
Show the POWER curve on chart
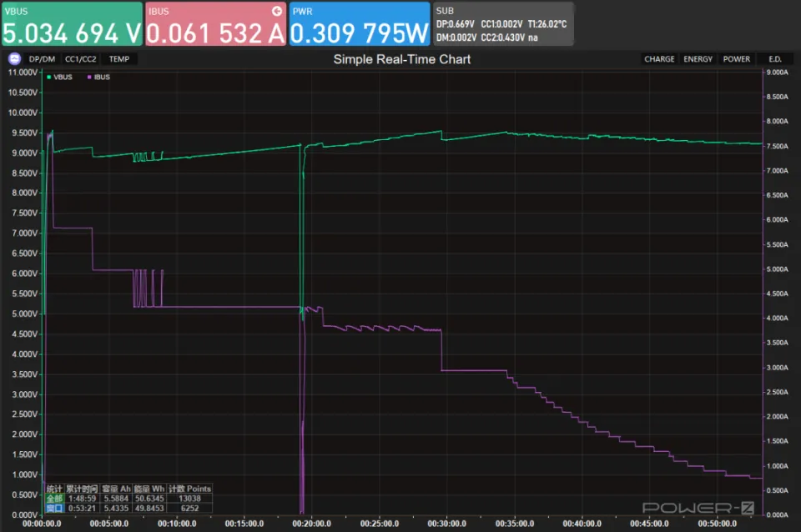pos(736,59)
